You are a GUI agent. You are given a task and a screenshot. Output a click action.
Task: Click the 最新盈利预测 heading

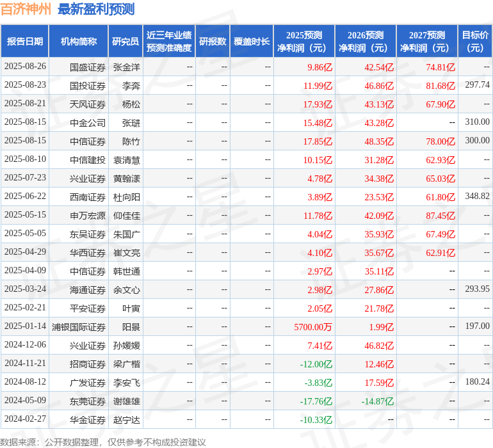point(96,9)
